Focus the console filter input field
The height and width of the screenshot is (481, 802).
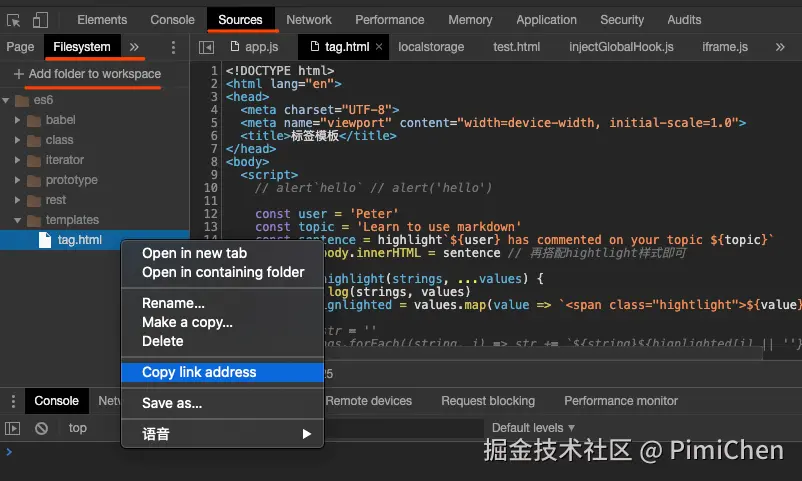[404, 428]
